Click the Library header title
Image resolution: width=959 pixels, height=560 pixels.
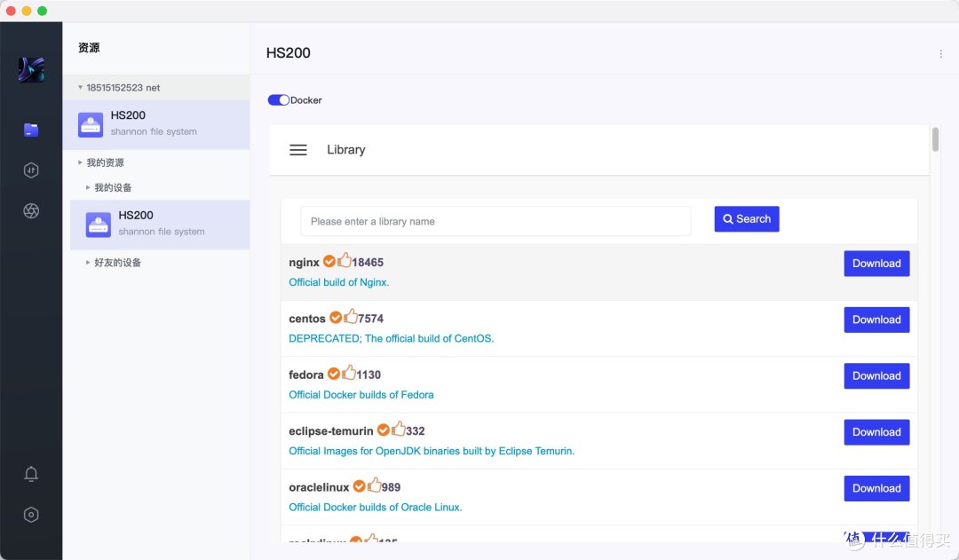[x=346, y=150]
